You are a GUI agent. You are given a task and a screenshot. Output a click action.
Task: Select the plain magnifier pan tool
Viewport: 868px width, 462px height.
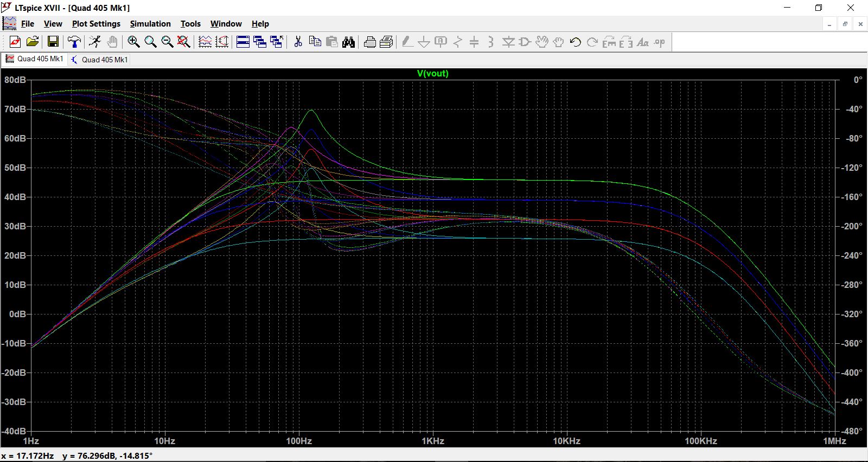point(150,42)
